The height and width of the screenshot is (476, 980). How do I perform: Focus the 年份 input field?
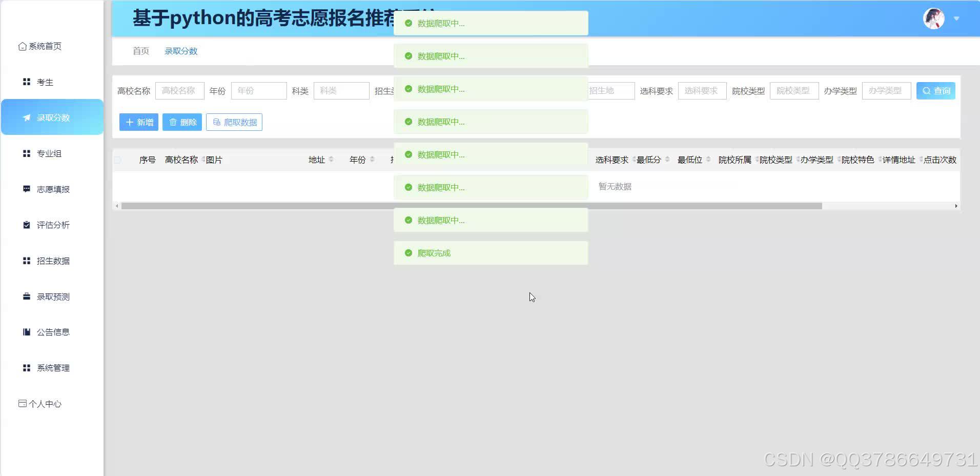point(259,91)
